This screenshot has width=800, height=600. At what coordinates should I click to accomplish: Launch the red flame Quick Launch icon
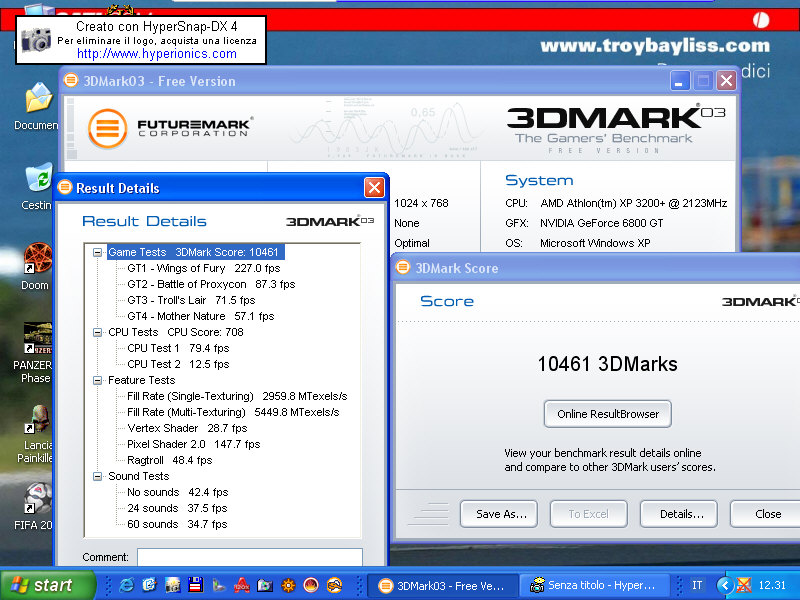[311, 585]
